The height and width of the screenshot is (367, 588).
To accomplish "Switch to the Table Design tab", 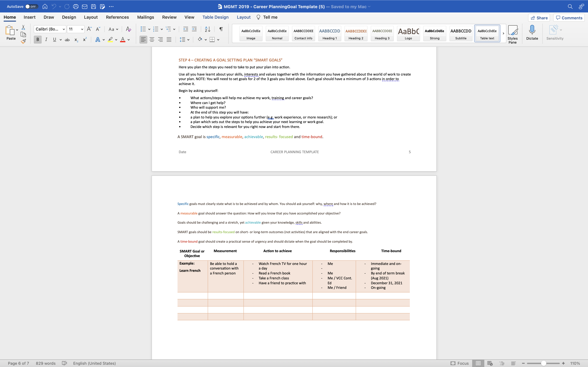I will (x=215, y=17).
